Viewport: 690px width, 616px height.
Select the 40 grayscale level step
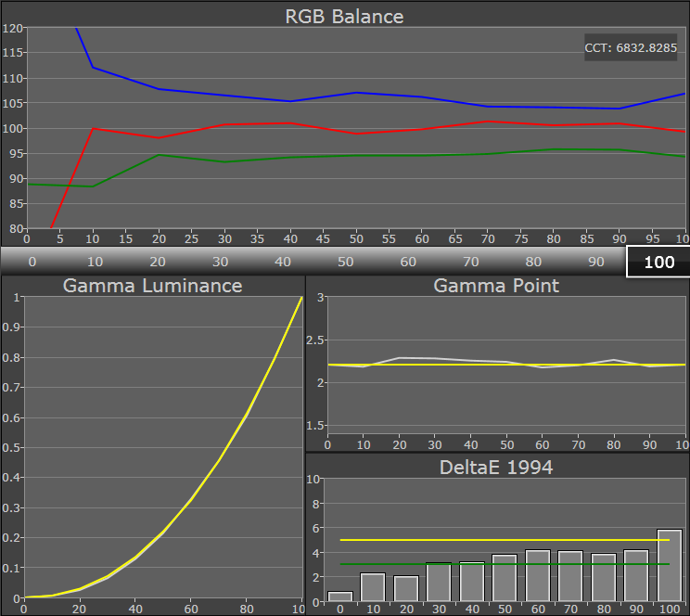pos(283,262)
